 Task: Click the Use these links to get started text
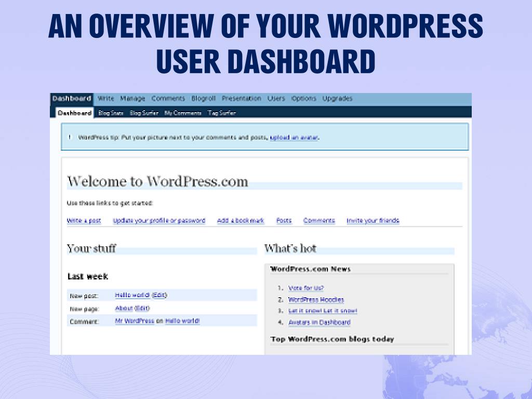110,203
